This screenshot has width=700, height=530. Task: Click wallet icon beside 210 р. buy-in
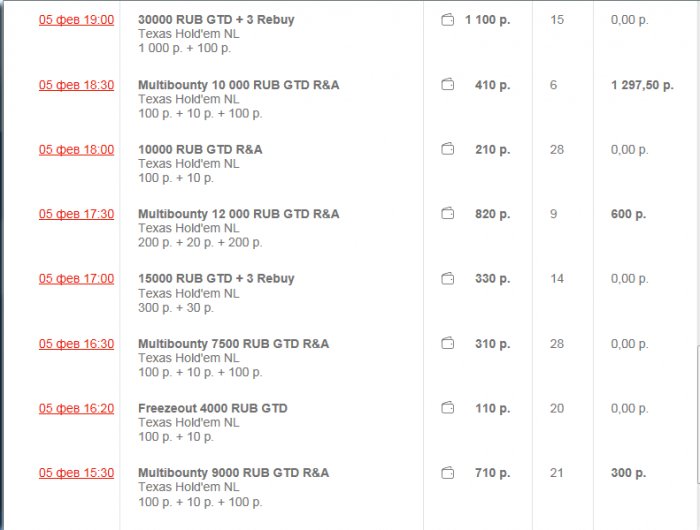448,150
